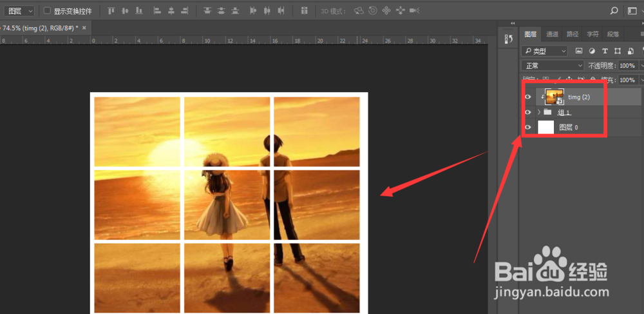Open the 填充 slider arrow

click(x=641, y=80)
